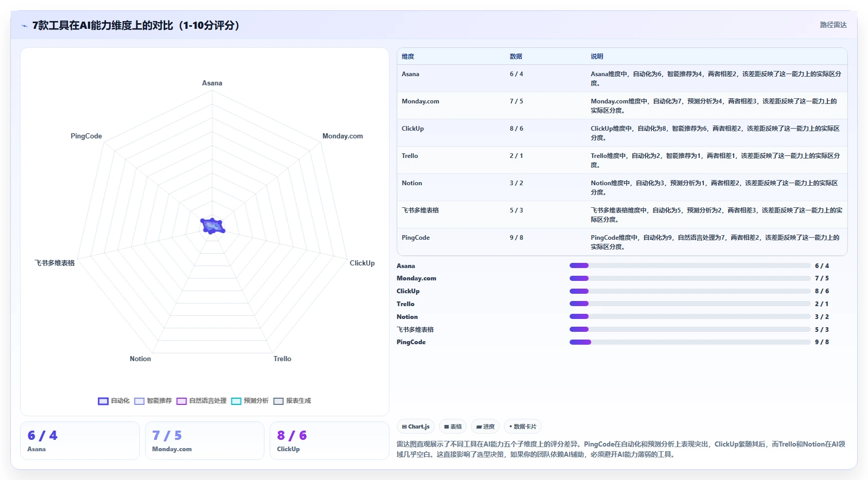
Task: Toggle the 自动化 legend series
Action: point(114,401)
